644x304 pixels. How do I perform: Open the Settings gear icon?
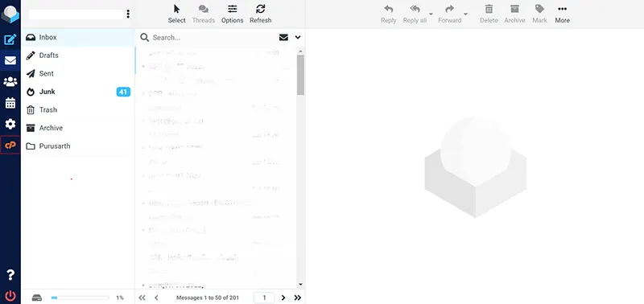click(x=10, y=124)
